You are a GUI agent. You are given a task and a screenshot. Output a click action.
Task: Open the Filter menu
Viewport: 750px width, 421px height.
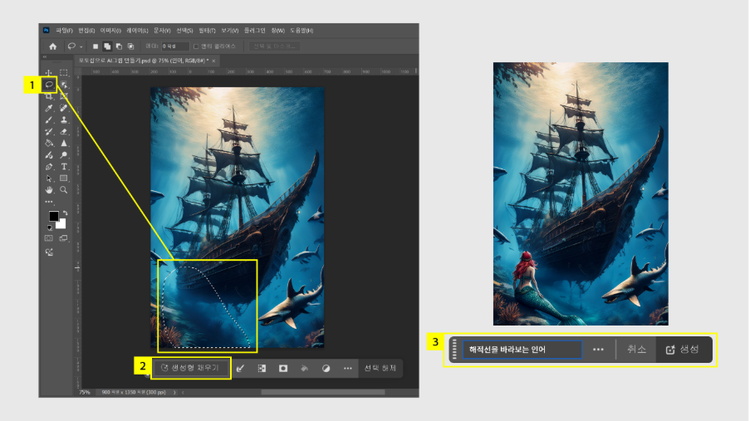pyautogui.click(x=207, y=31)
